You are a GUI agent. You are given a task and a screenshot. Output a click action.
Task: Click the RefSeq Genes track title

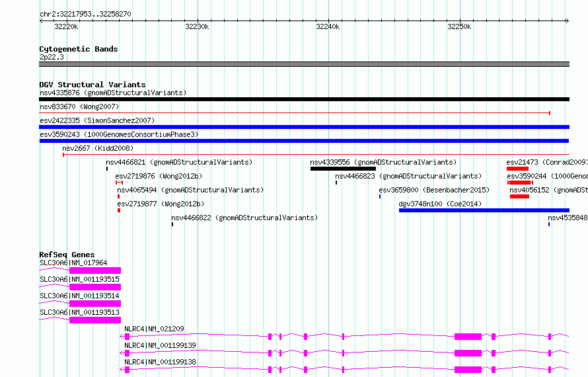[67, 255]
